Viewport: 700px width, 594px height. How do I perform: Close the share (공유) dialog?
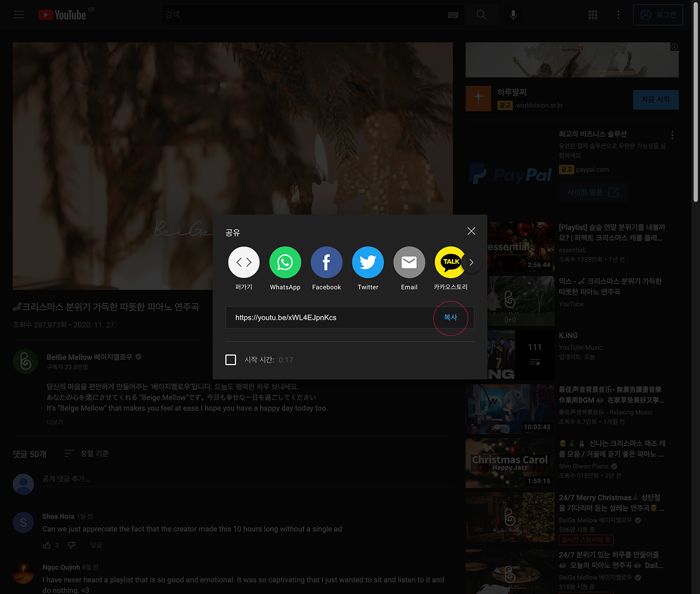coord(471,231)
